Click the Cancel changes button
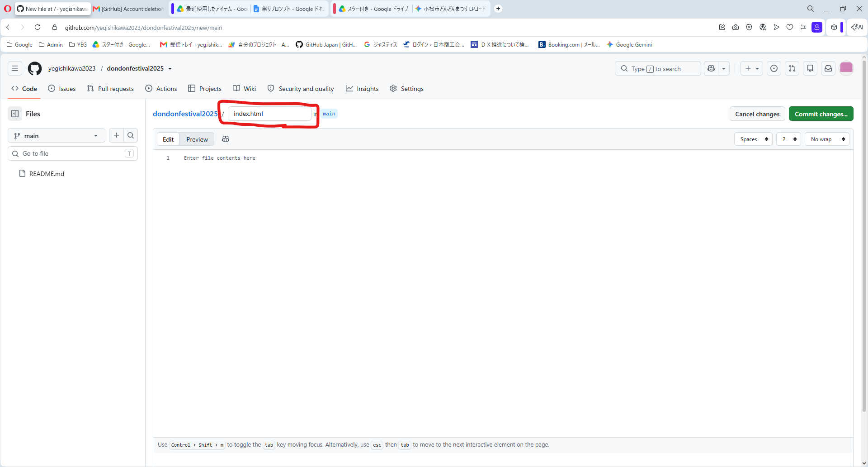The image size is (868, 467). click(x=757, y=114)
